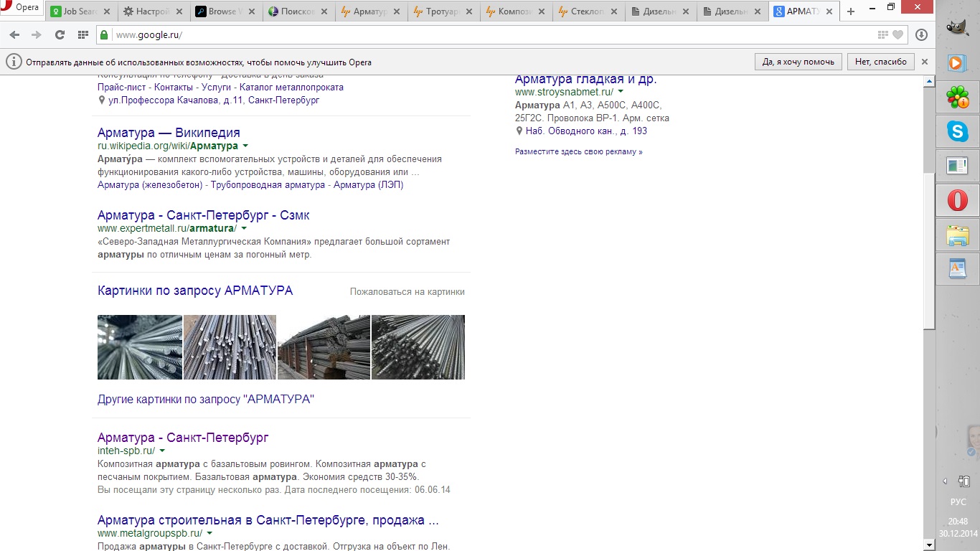Viewport: 980px width, 551px height.
Task: Open inteh-spb 'Арматура - Санкт-Петербург' result
Action: (183, 438)
